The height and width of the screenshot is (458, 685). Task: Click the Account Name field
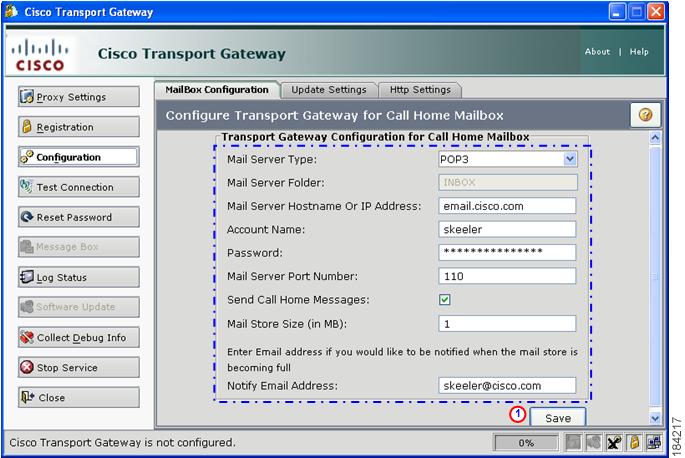pos(507,229)
